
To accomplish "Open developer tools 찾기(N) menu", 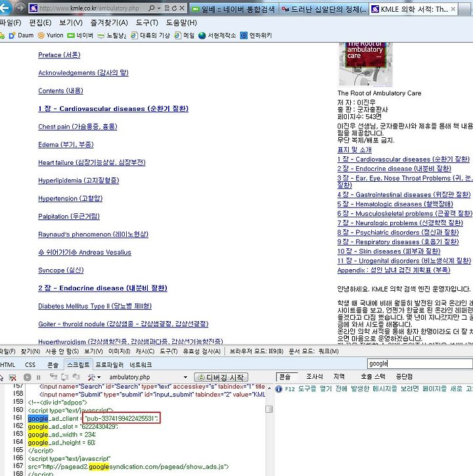I will click(30, 351).
